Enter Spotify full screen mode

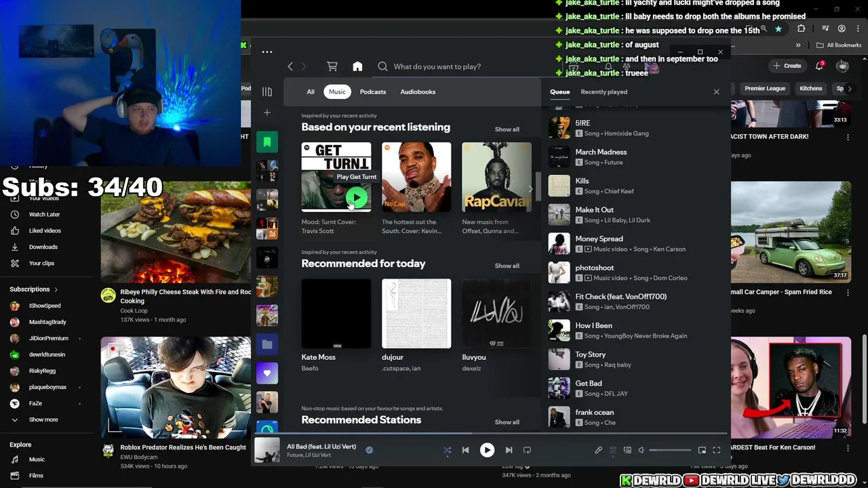point(716,450)
